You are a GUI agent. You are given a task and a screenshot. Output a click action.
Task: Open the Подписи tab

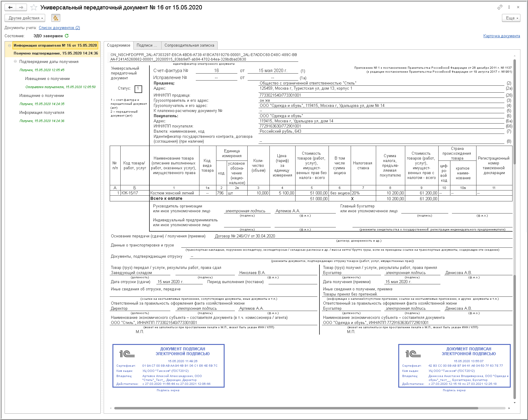point(147,45)
